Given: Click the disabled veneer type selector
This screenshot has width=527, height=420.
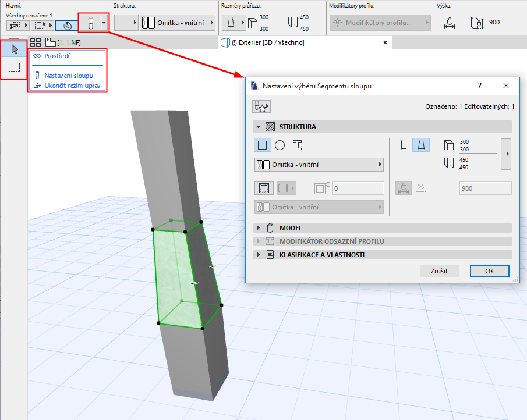Looking at the screenshot, I should [x=287, y=188].
